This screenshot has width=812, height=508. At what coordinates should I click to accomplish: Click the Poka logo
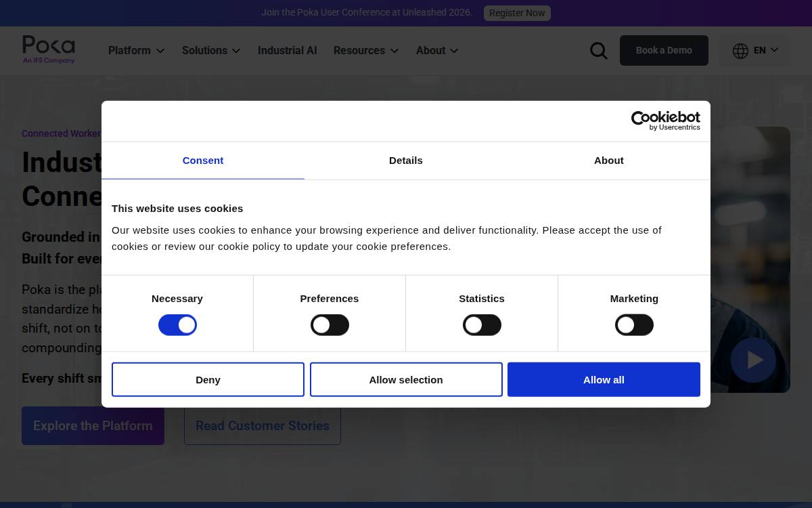tap(49, 50)
